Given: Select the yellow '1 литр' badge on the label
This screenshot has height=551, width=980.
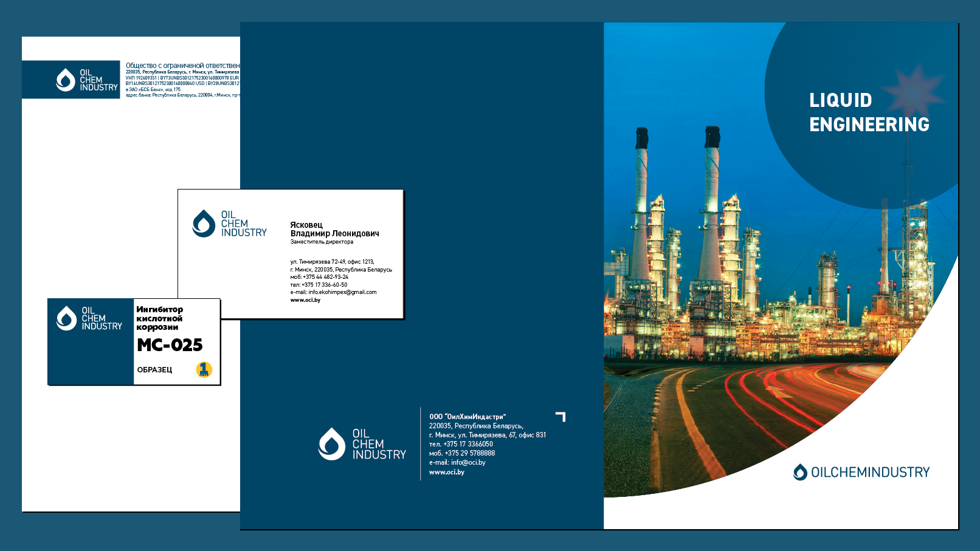Looking at the screenshot, I should click(x=203, y=368).
